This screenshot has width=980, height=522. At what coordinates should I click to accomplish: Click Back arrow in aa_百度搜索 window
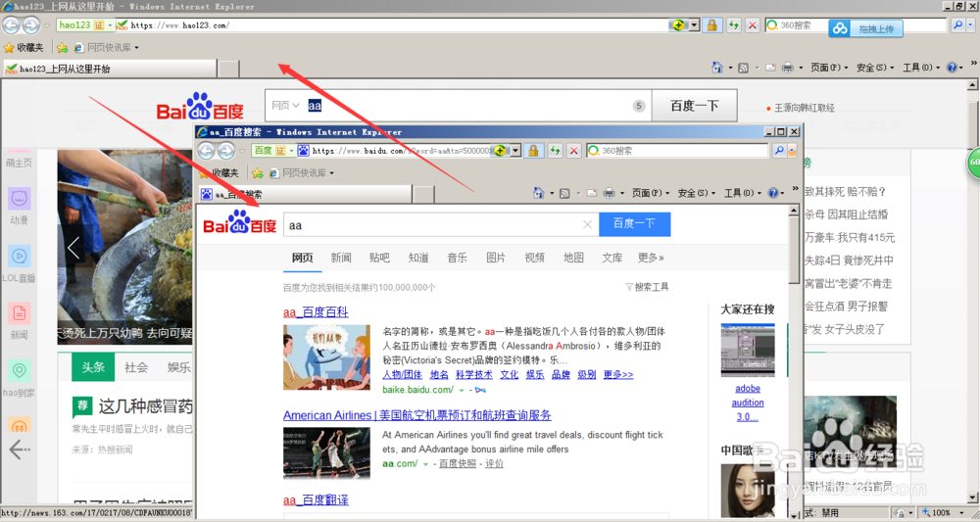[x=206, y=151]
